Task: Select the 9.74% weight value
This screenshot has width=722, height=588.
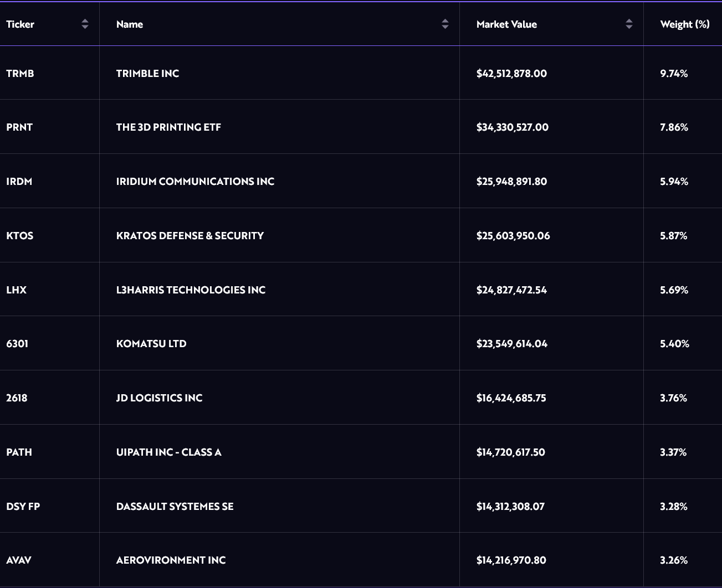Action: [674, 74]
